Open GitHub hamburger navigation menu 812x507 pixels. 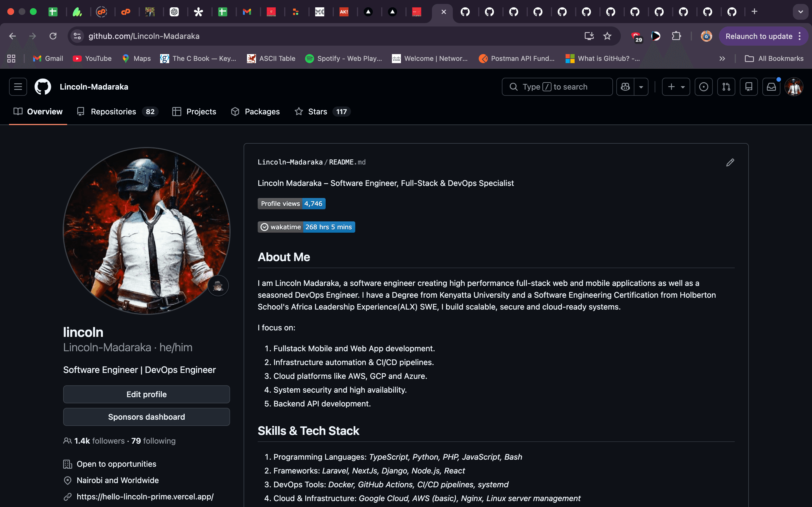tap(18, 87)
